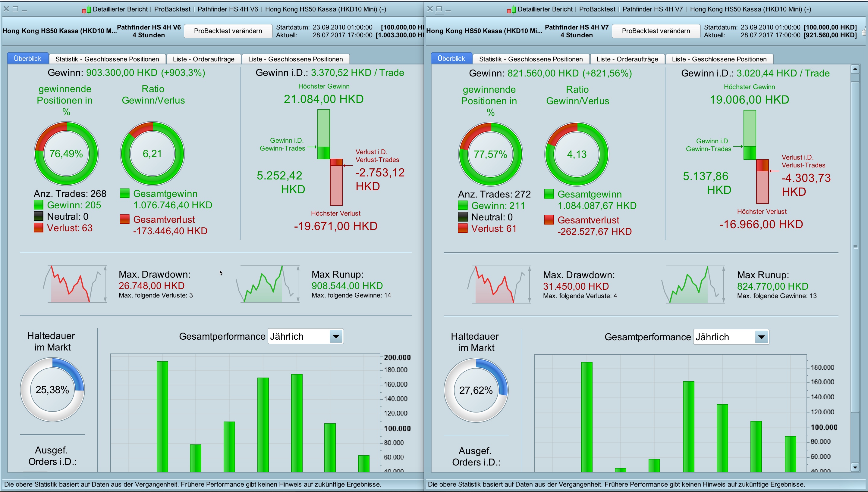This screenshot has width=868, height=492.
Task: Click ProBacktest verändern for Pathfinder V6
Action: point(228,31)
